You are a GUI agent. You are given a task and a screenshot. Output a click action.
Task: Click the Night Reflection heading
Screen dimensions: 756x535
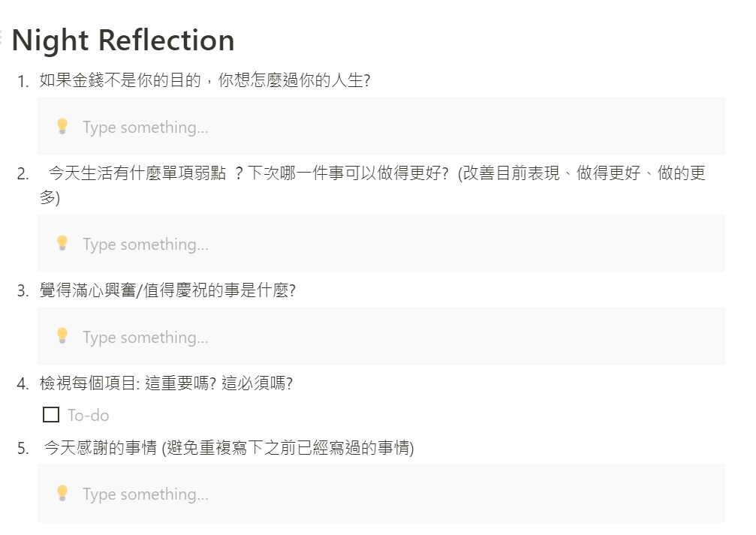(x=123, y=40)
